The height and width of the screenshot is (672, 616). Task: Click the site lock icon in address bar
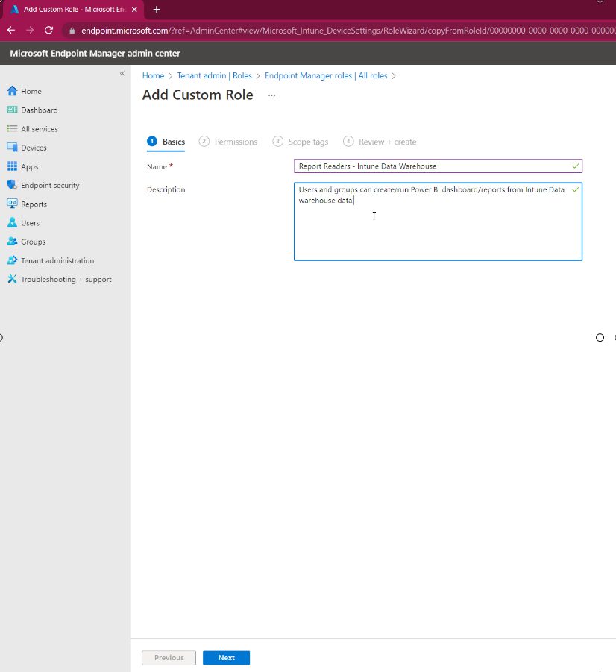72,31
